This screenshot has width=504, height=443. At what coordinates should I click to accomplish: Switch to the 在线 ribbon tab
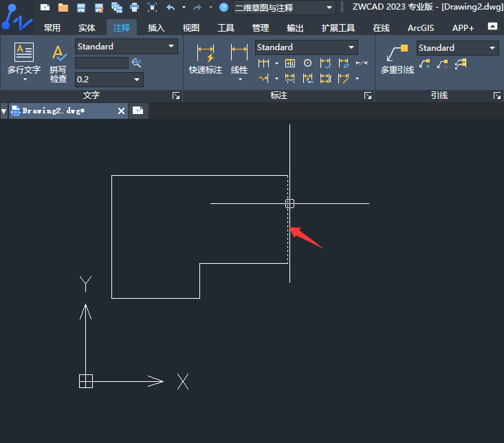coord(381,28)
